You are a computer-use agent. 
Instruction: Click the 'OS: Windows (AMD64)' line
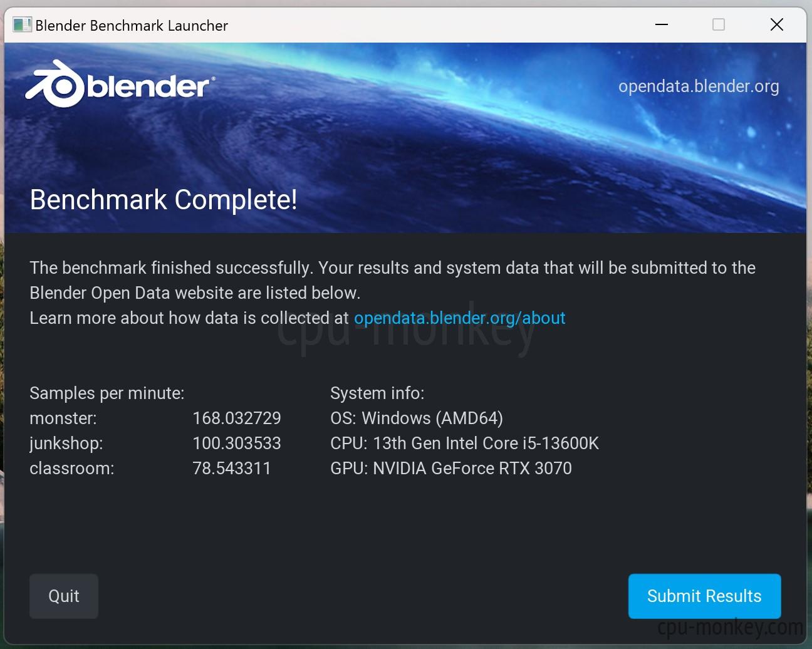click(x=417, y=418)
